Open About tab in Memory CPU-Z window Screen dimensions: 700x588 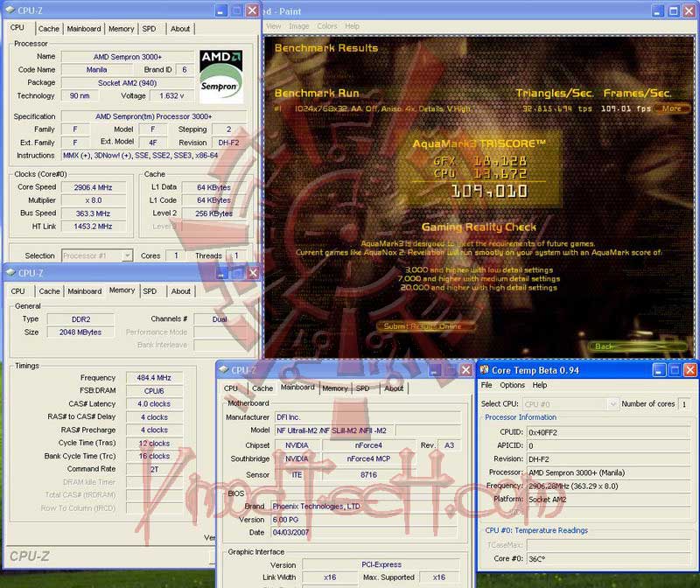coord(180,291)
